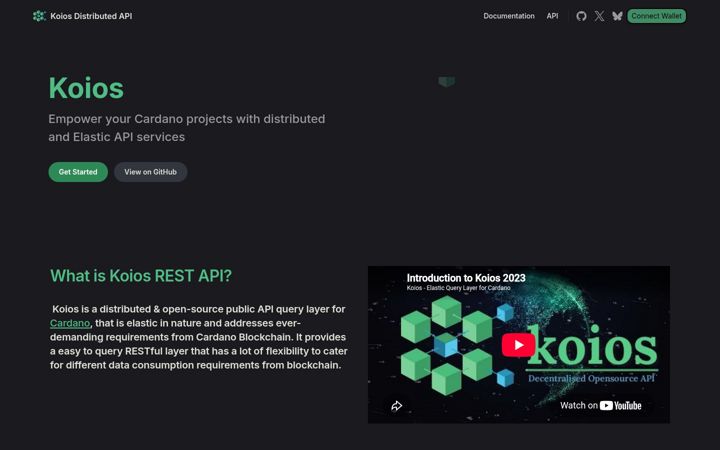Image resolution: width=720 pixels, height=450 pixels.
Task: Follow the Cardano hyperlink in paragraph
Action: (70, 323)
